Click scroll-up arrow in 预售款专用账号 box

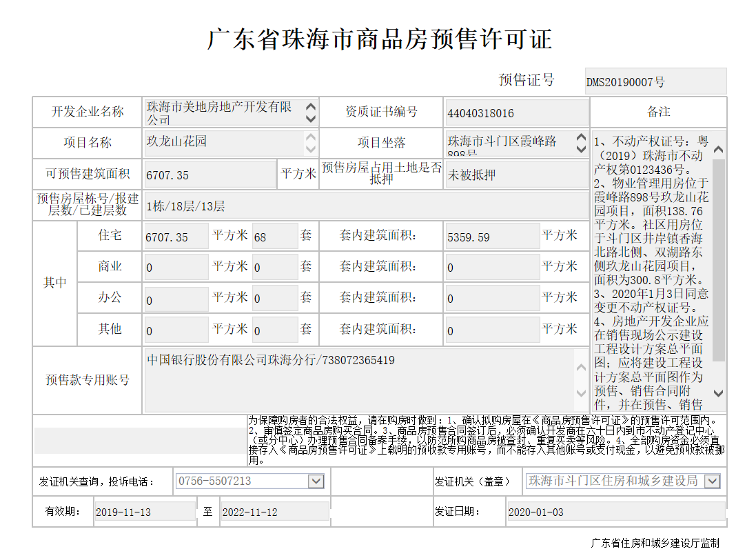pos(582,364)
